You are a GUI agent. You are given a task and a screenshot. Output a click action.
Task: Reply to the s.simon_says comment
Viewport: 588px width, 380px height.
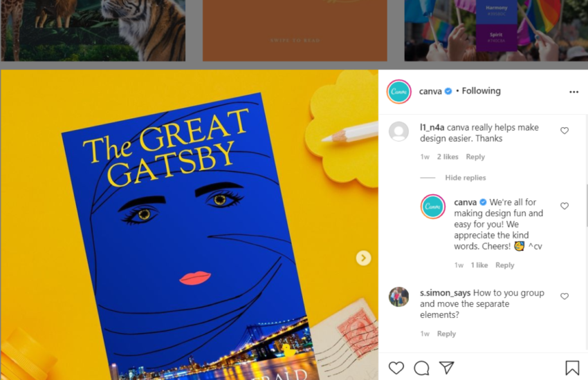tap(446, 334)
